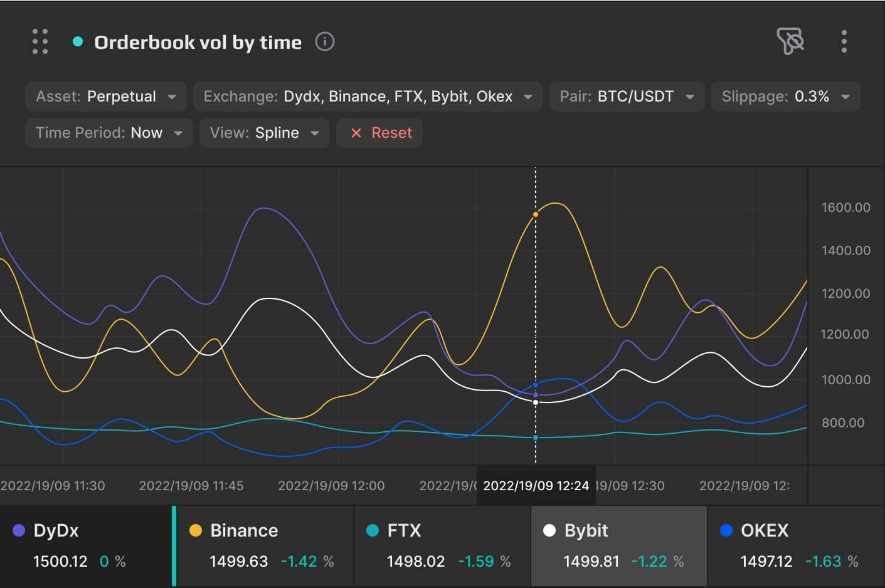
Task: Click the teal status dot by title
Action: coord(78,42)
